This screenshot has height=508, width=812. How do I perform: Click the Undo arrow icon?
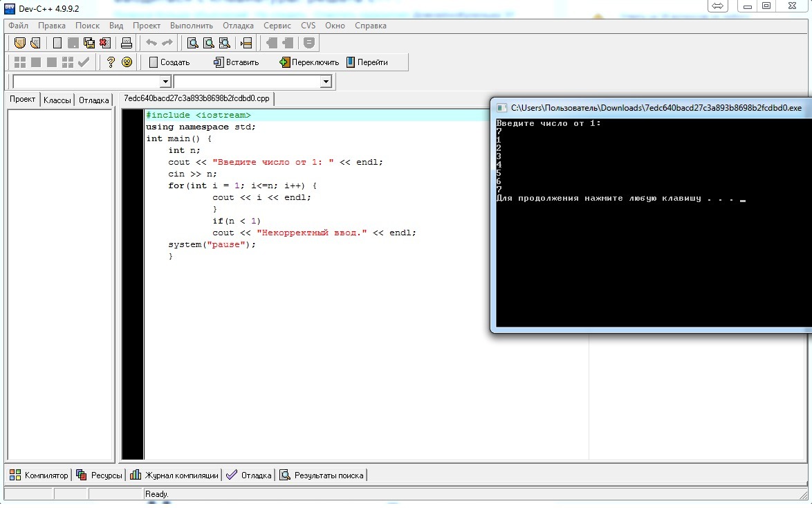(151, 43)
